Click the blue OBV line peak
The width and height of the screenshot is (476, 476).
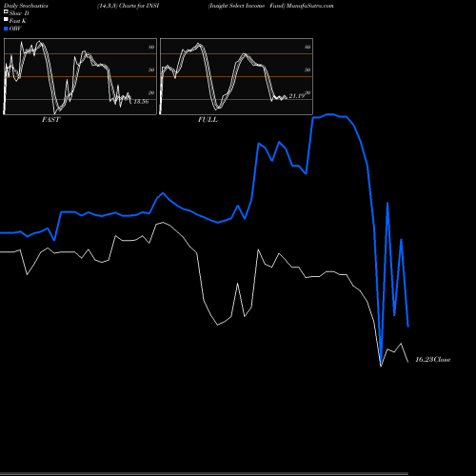tap(330, 114)
